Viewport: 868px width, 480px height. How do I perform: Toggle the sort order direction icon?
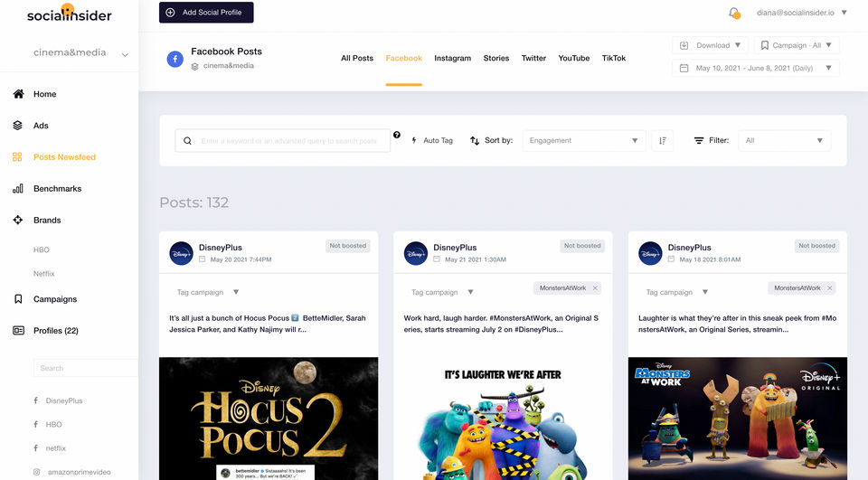click(x=663, y=141)
